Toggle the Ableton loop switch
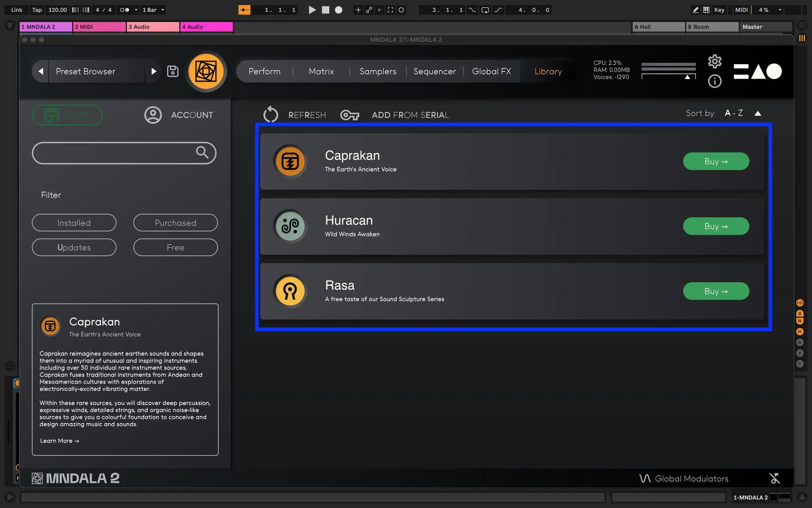This screenshot has height=508, width=812. tap(485, 10)
